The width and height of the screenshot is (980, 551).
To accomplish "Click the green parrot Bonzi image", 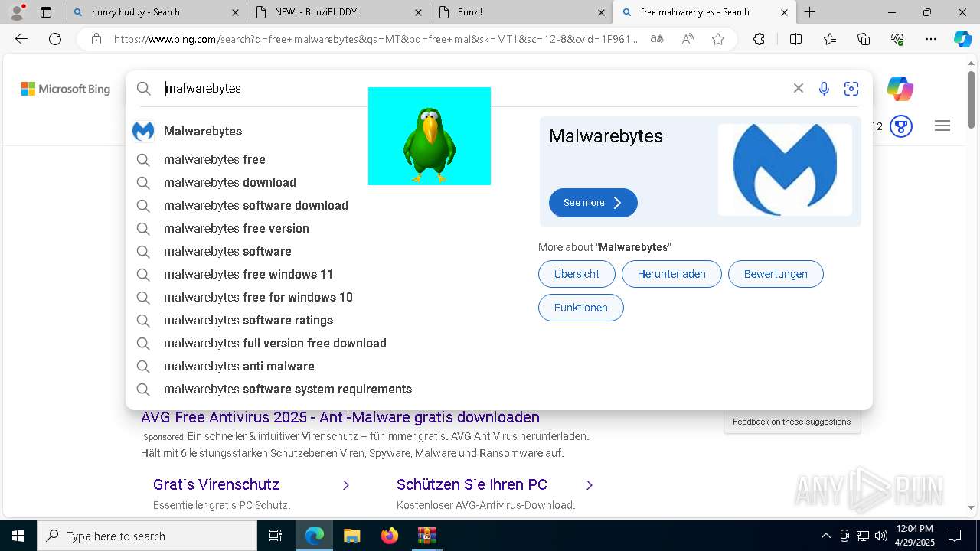I will point(430,136).
